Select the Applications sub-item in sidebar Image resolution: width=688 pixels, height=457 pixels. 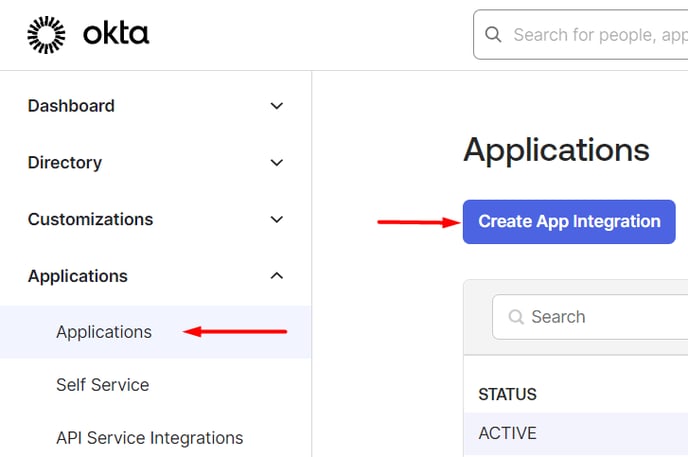pyautogui.click(x=104, y=332)
